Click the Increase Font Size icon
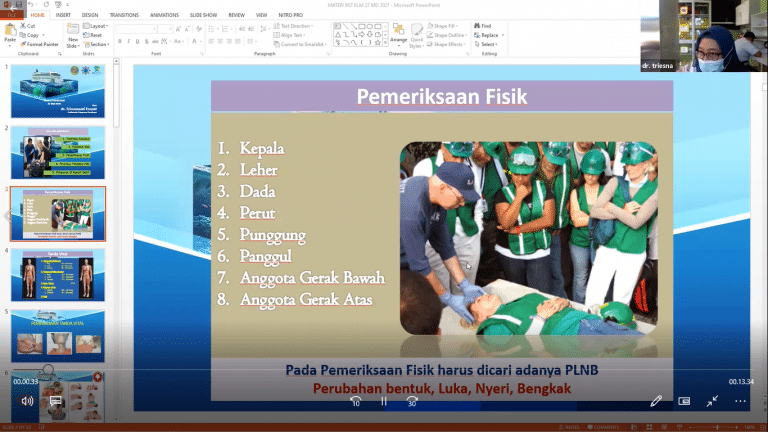This screenshot has height=432, width=768. [178, 29]
